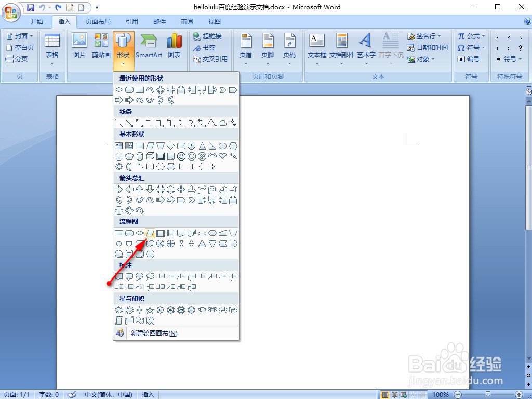Viewport: 532px width, 399px height.
Task: Select the cube shape in 基本形状
Action: point(150,156)
